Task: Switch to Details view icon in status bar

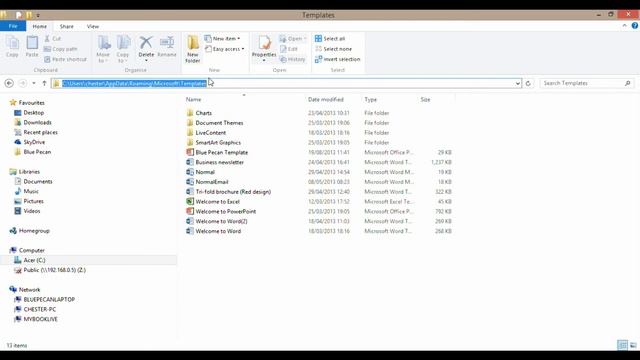Action: tap(622, 345)
